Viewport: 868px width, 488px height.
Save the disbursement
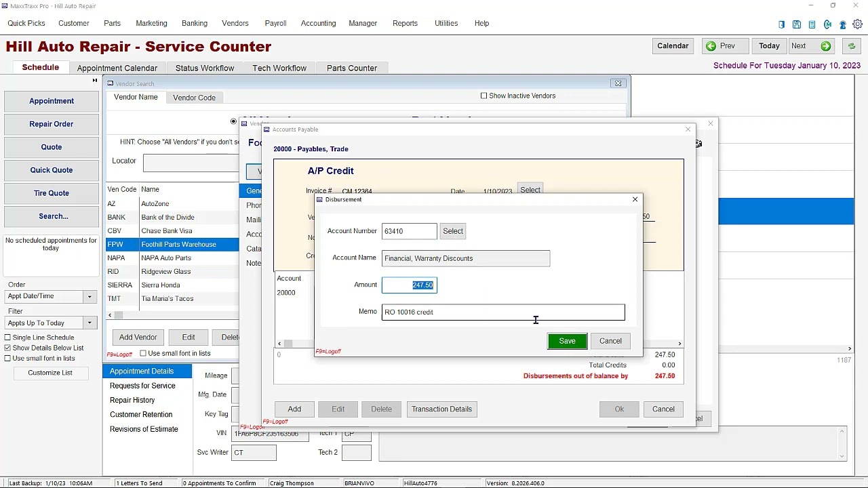567,341
